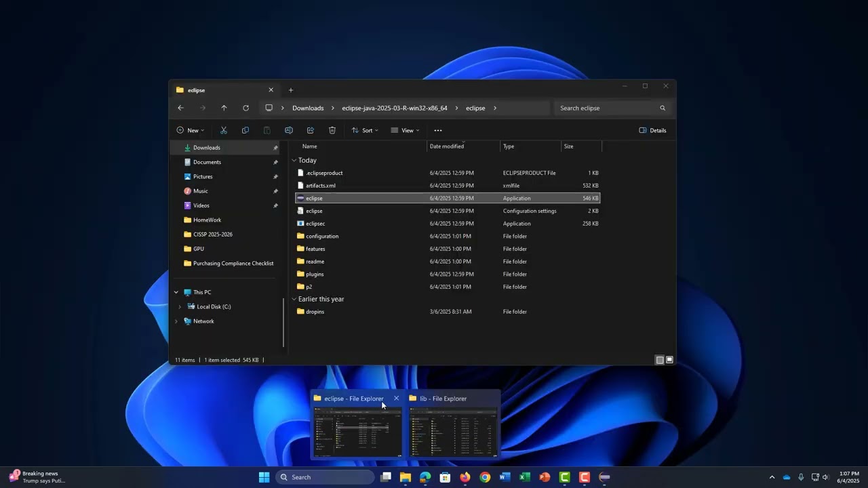Open CISSP 2025-2026 in the sidebar
The height and width of the screenshot is (488, 868).
tap(212, 235)
